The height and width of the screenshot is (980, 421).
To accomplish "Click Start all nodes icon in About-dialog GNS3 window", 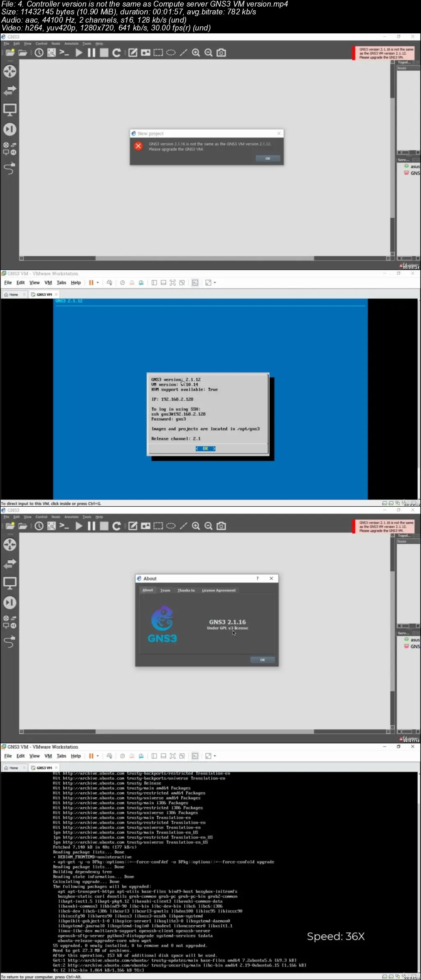I will 79,526.
